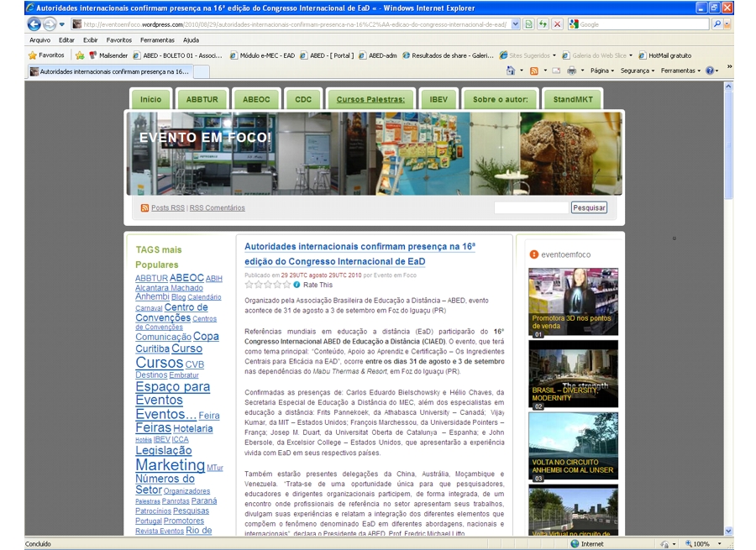Open the Resultados de share favorite
The image size is (756, 550).
coord(448,55)
